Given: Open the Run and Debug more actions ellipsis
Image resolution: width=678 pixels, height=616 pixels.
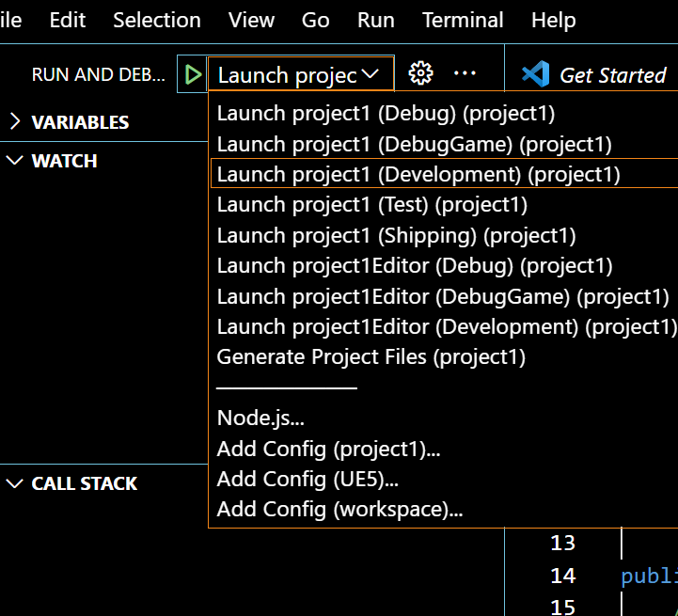Looking at the screenshot, I should (x=465, y=73).
